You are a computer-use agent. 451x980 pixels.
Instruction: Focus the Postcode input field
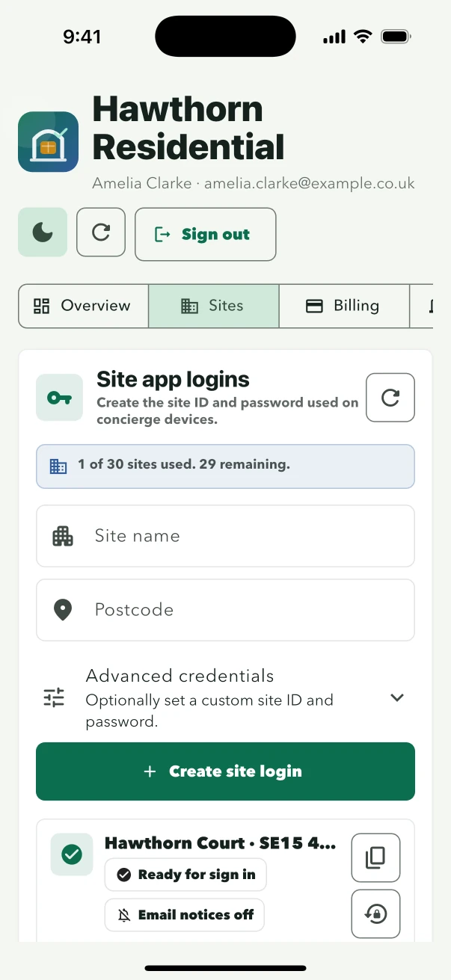(x=225, y=610)
